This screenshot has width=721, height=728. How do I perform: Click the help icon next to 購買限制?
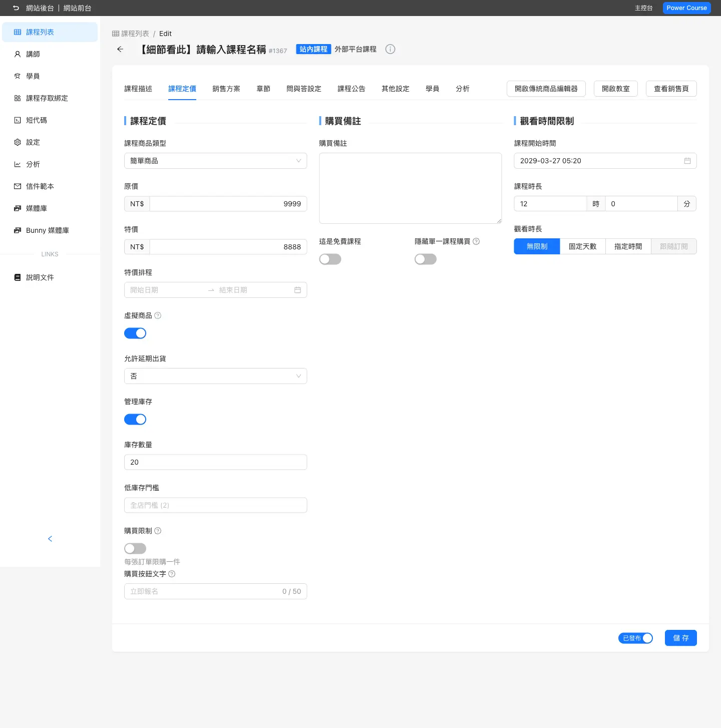158,531
